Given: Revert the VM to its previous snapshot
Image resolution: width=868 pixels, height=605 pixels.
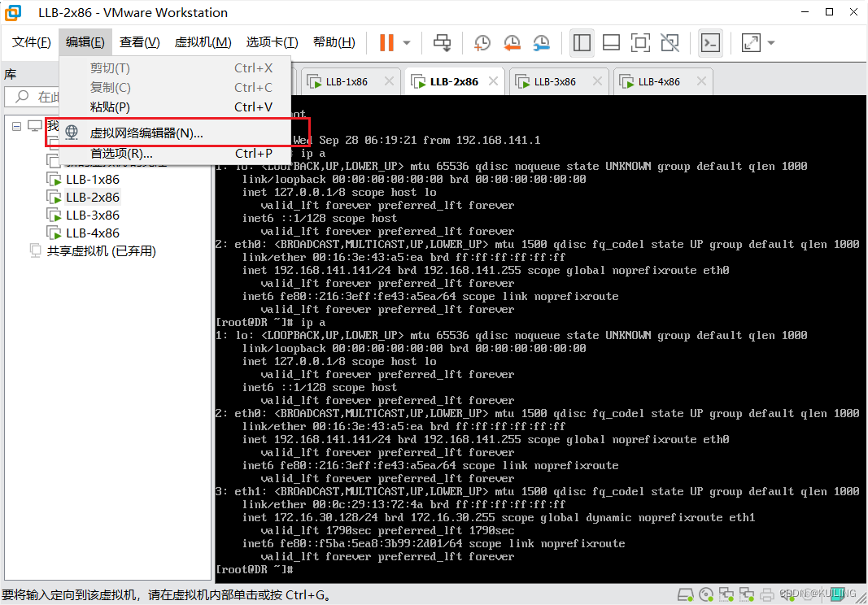Looking at the screenshot, I should coord(512,42).
